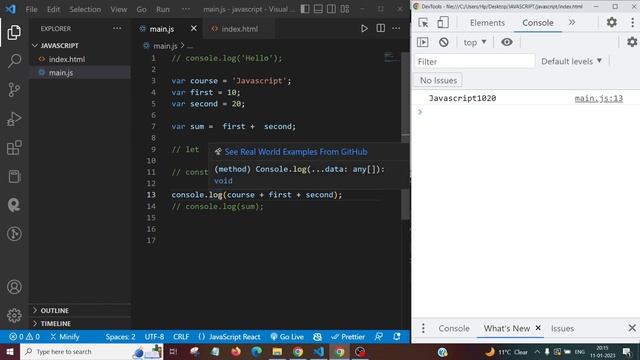640x360 pixels.
Task: Show more DevTools tabs chevron
Action: click(x=572, y=22)
